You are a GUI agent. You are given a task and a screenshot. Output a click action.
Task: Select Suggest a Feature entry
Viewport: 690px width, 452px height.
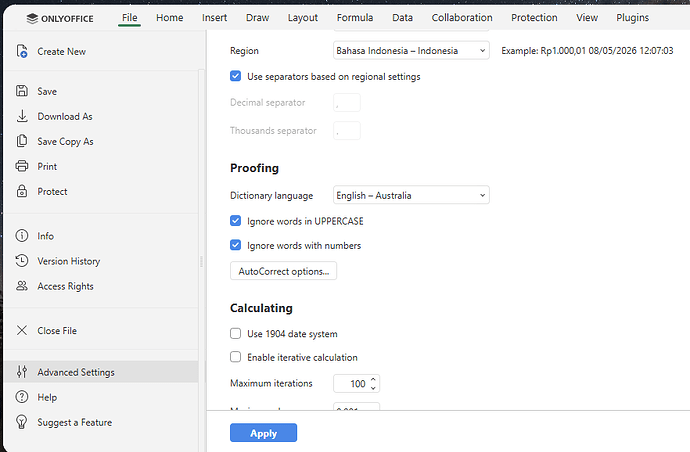click(x=101, y=422)
